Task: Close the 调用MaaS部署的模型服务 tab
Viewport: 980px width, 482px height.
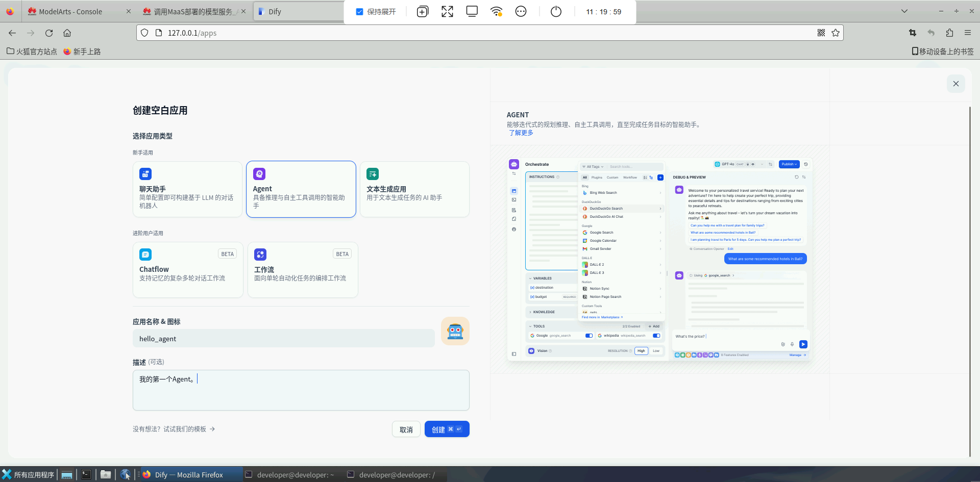Action: (x=243, y=11)
